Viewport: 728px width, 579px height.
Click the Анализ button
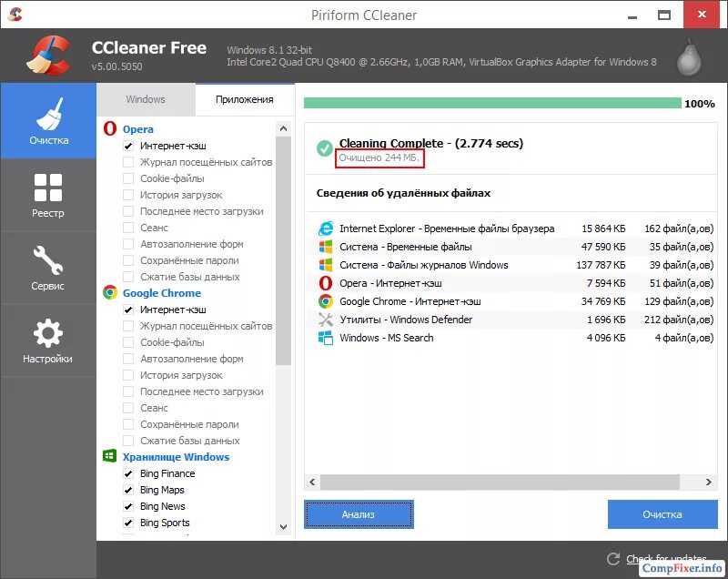(x=359, y=514)
